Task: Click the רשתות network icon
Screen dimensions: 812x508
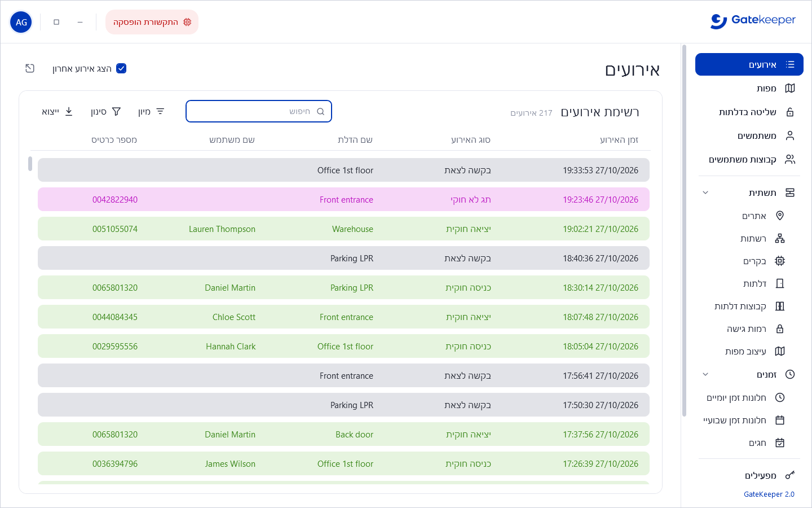Action: (x=780, y=238)
